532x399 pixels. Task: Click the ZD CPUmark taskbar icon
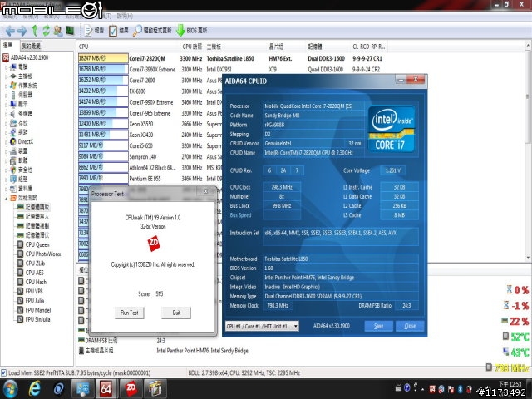[131, 388]
